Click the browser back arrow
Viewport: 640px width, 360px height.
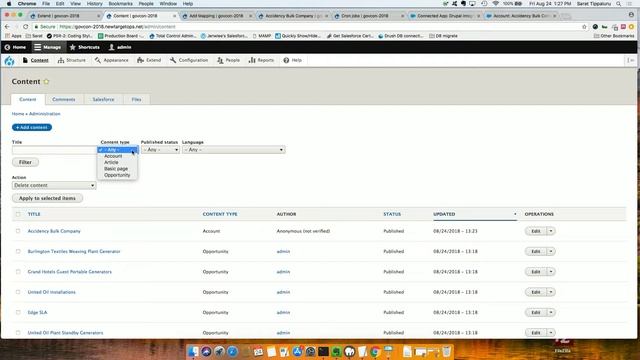(x=7, y=27)
